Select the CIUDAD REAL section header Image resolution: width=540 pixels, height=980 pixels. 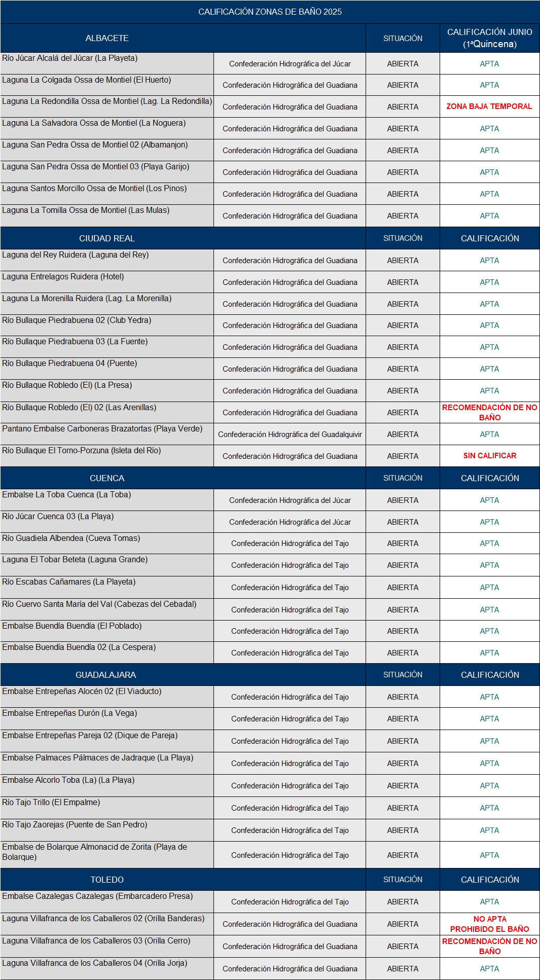(107, 238)
